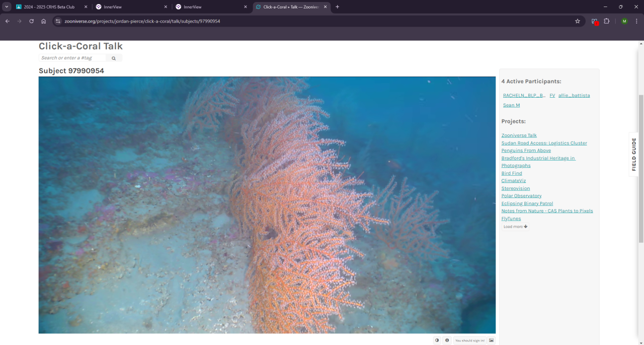Open Sudan Road Access: Logistics Cluster project
This screenshot has height=345, width=644.
tap(544, 143)
